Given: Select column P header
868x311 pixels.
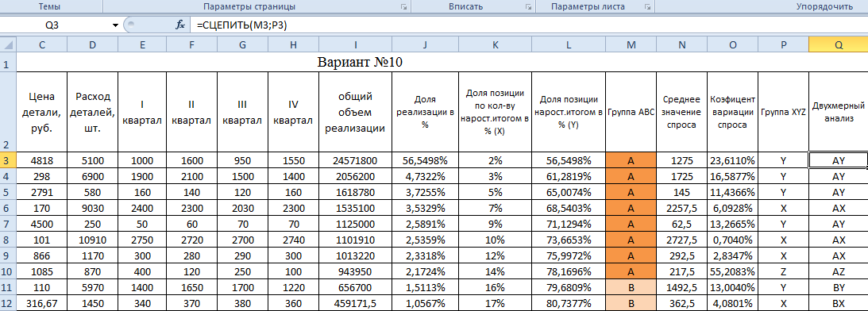Looking at the screenshot, I should 783,45.
